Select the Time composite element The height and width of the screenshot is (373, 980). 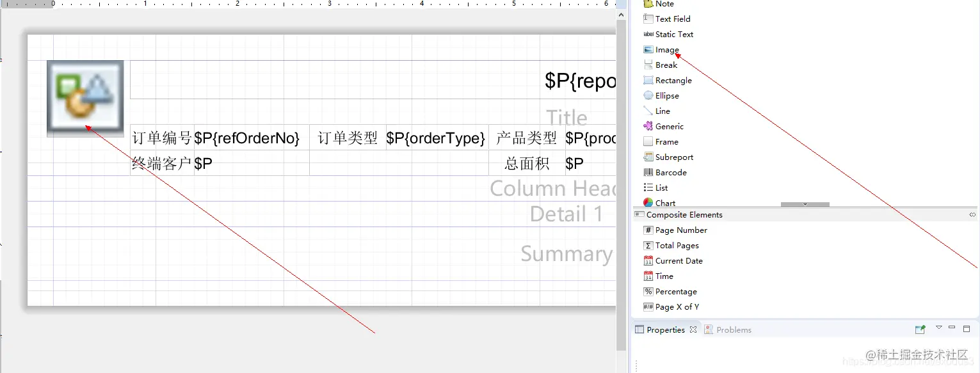pos(658,276)
